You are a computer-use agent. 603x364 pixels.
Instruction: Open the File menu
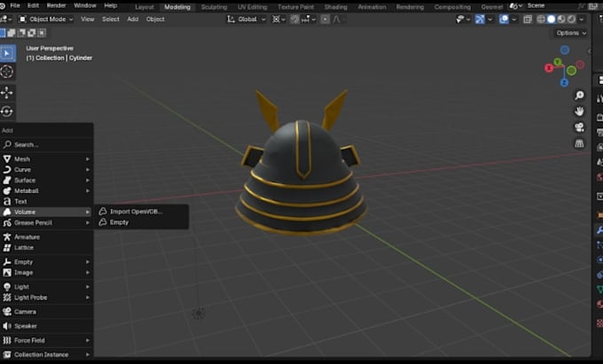(x=15, y=6)
